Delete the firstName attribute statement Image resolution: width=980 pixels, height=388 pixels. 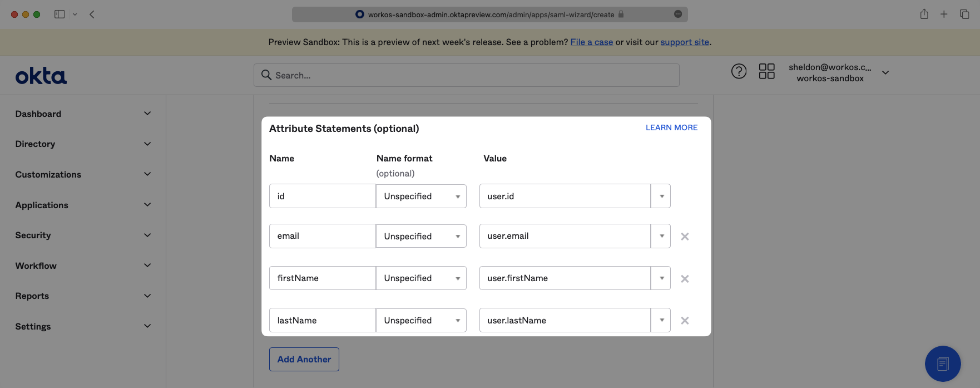(x=685, y=279)
